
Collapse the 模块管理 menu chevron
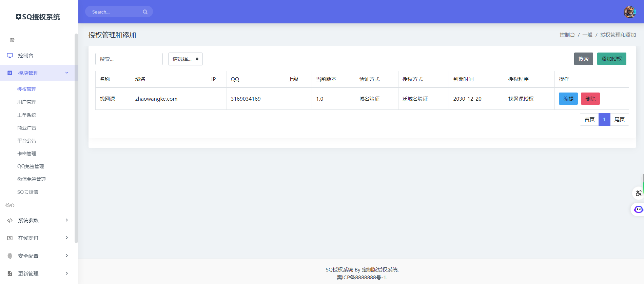click(x=67, y=73)
